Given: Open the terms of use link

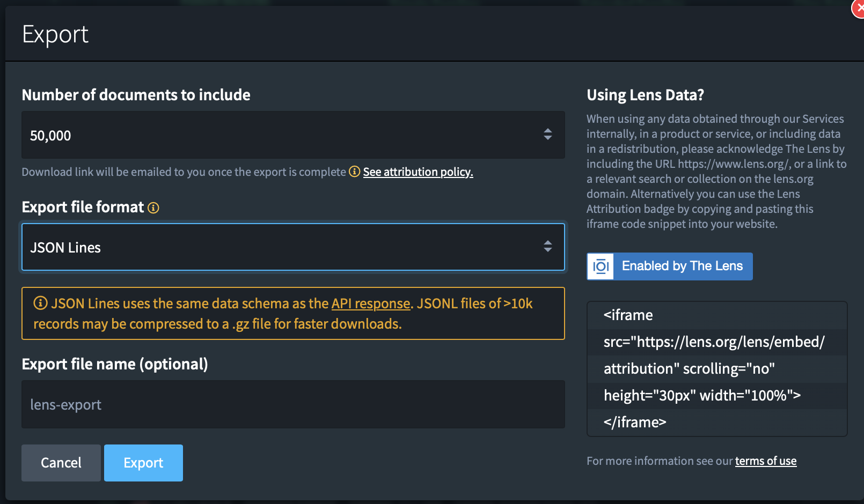Looking at the screenshot, I should coord(765,461).
